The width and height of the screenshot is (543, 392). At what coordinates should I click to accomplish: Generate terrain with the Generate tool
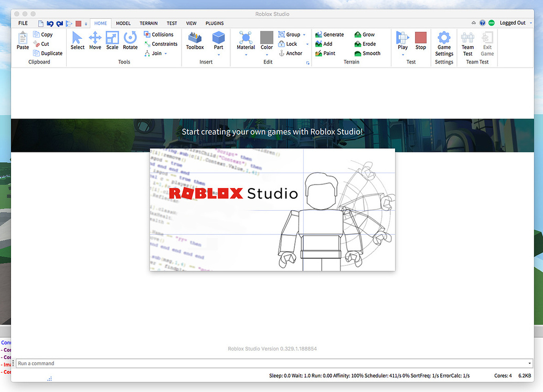click(329, 34)
